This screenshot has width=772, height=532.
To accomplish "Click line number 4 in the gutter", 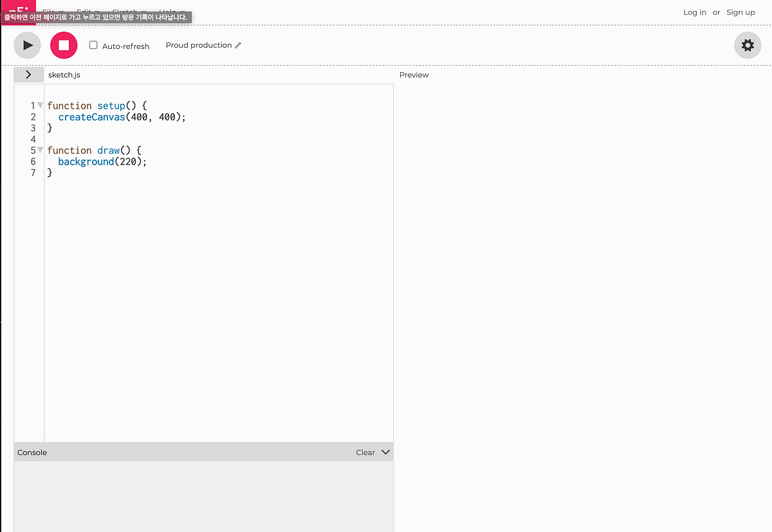I will tap(33, 139).
